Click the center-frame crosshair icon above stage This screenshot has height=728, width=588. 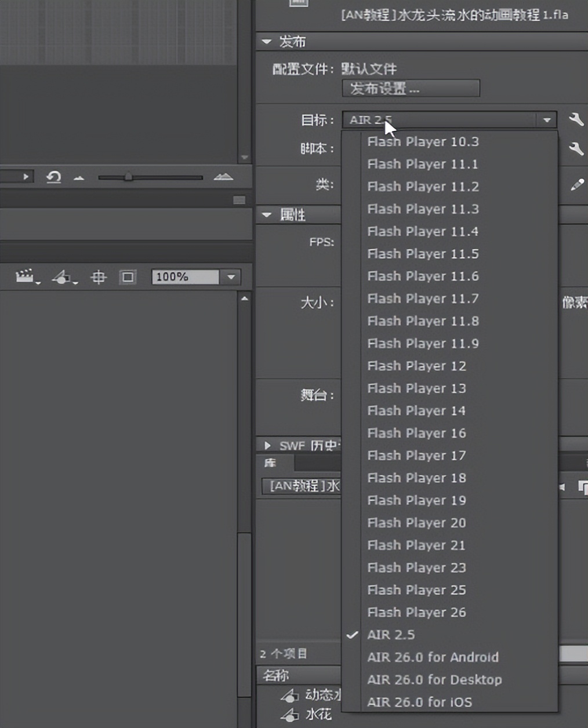point(99,276)
